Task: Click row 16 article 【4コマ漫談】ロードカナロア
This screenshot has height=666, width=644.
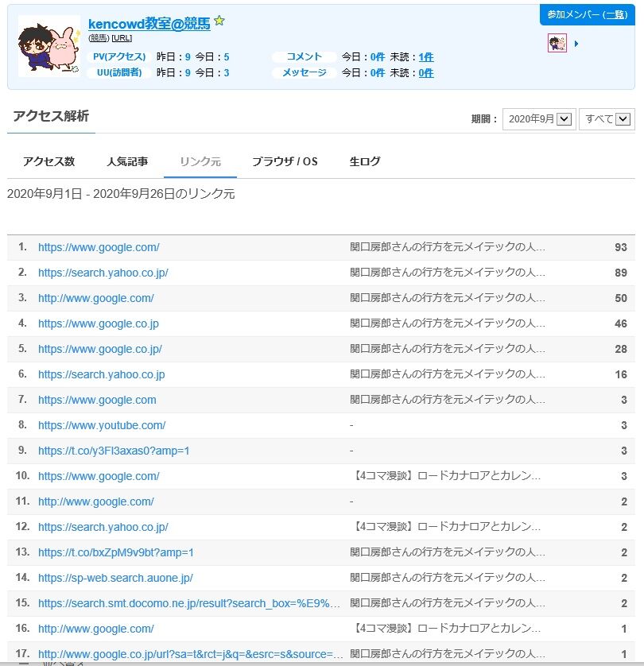Action: [x=448, y=629]
